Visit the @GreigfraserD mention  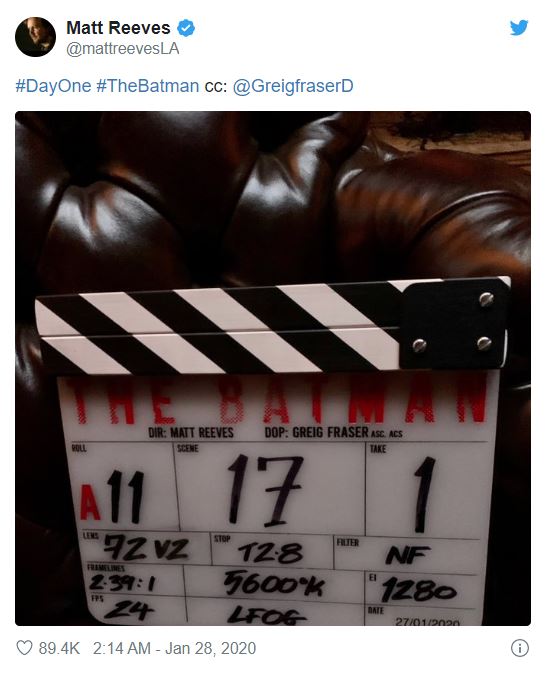coord(293,86)
